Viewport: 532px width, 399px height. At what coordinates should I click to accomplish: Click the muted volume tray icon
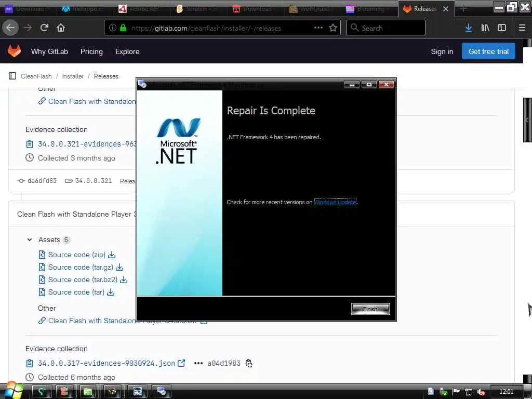click(481, 392)
